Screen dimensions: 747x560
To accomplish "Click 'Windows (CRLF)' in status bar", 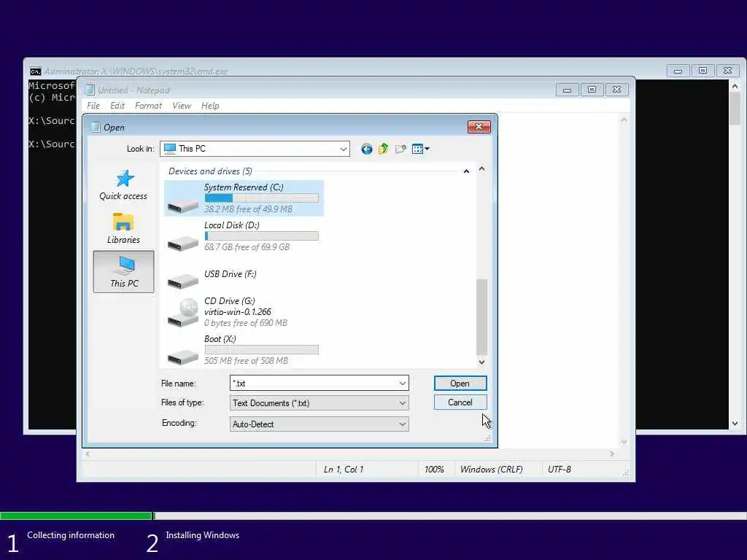I will pyautogui.click(x=491, y=470).
